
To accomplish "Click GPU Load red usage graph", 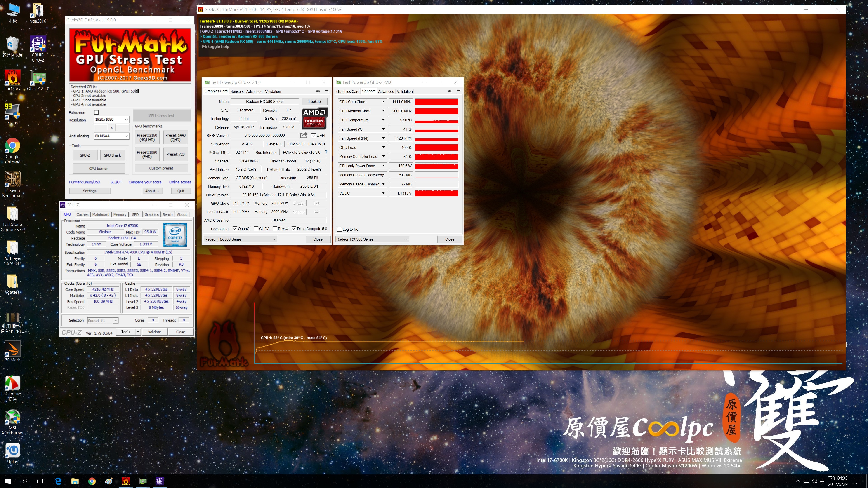I will [x=436, y=148].
